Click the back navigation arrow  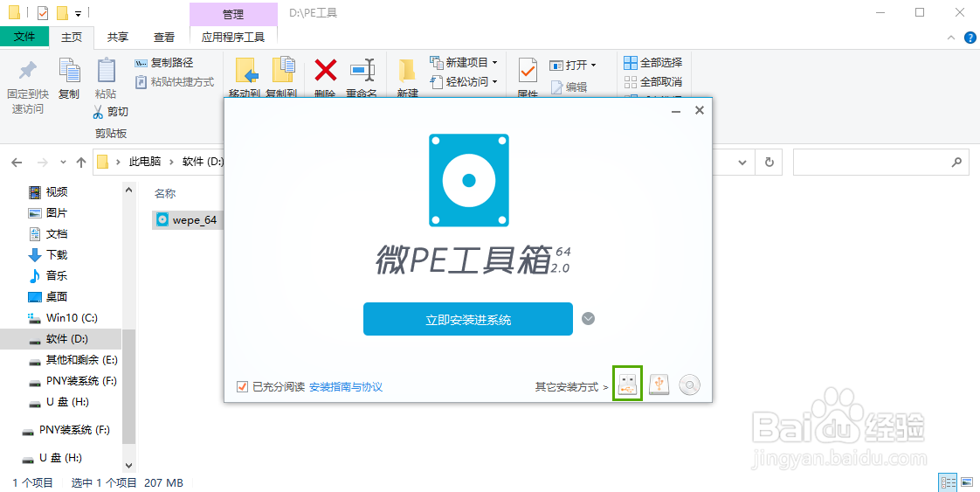click(17, 163)
